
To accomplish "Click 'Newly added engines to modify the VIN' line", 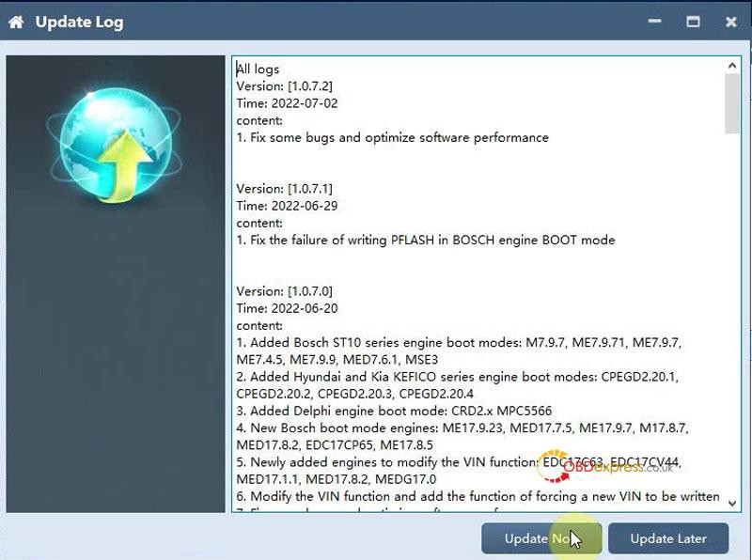I will pyautogui.click(x=459, y=462).
